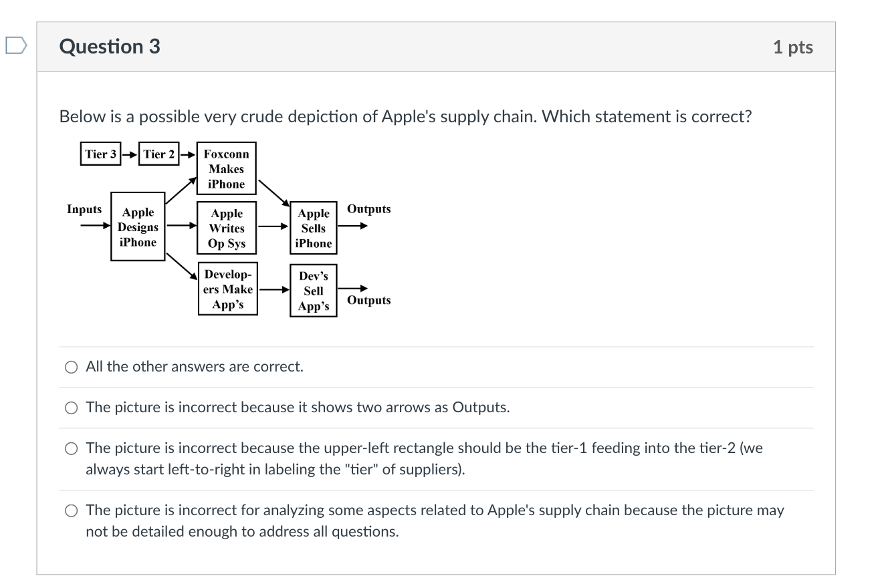Viewport: 876px width, 588px height.
Task: Click the 'Dev's Sell App's' box
Action: coord(313,289)
